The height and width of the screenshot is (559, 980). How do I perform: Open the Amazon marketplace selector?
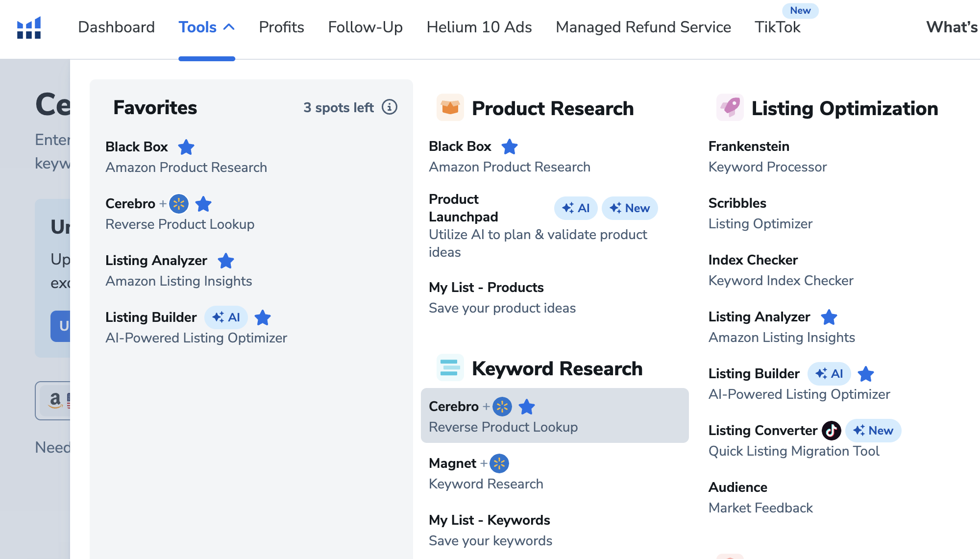pyautogui.click(x=55, y=400)
